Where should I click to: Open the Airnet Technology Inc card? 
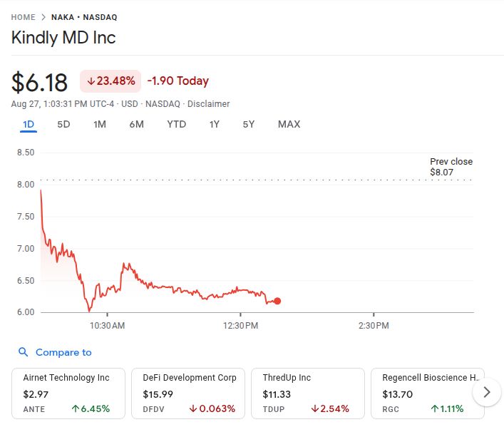(68, 393)
